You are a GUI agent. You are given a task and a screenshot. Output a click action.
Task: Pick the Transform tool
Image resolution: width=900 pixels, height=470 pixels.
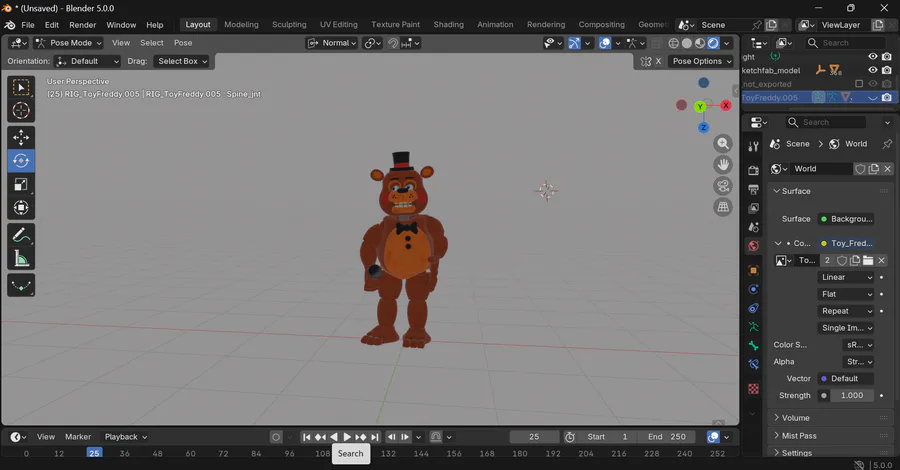click(21, 208)
